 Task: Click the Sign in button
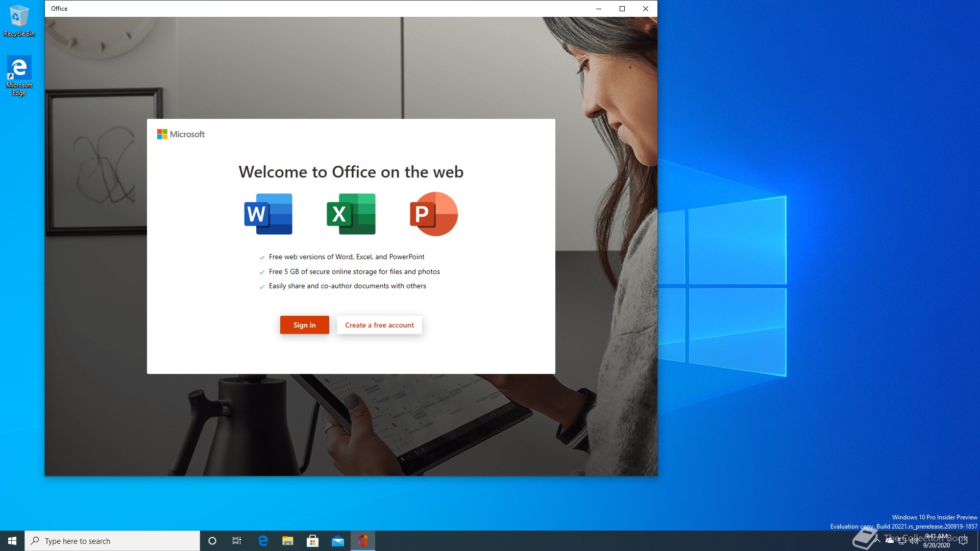click(x=305, y=325)
